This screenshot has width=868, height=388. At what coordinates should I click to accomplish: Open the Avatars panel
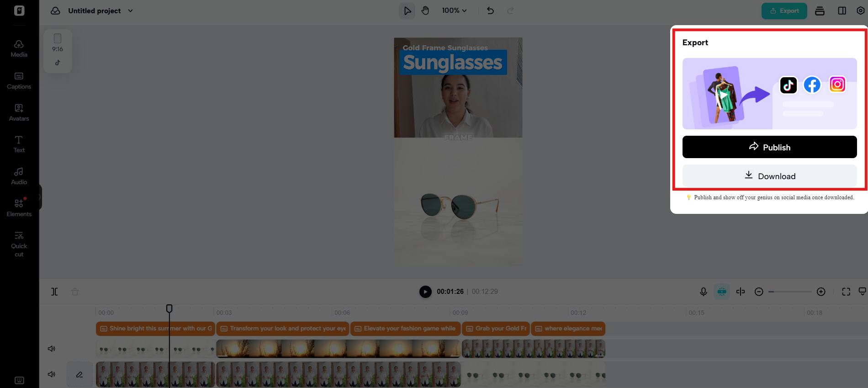click(19, 112)
